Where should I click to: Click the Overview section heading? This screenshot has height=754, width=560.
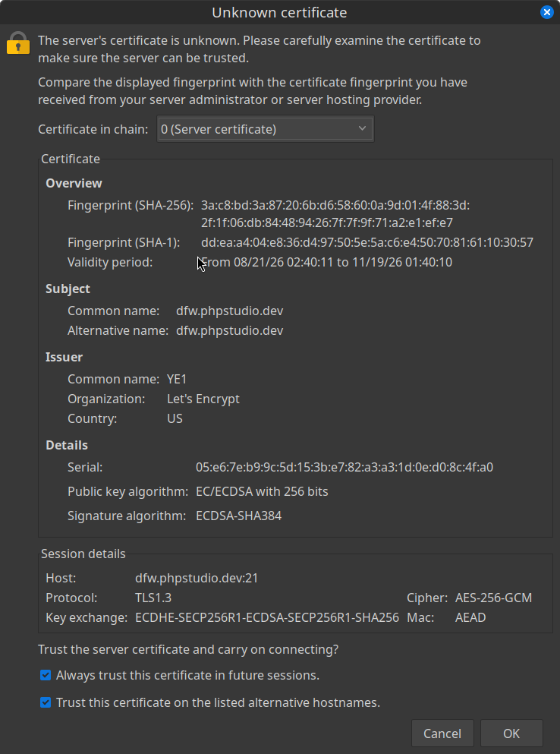(74, 183)
